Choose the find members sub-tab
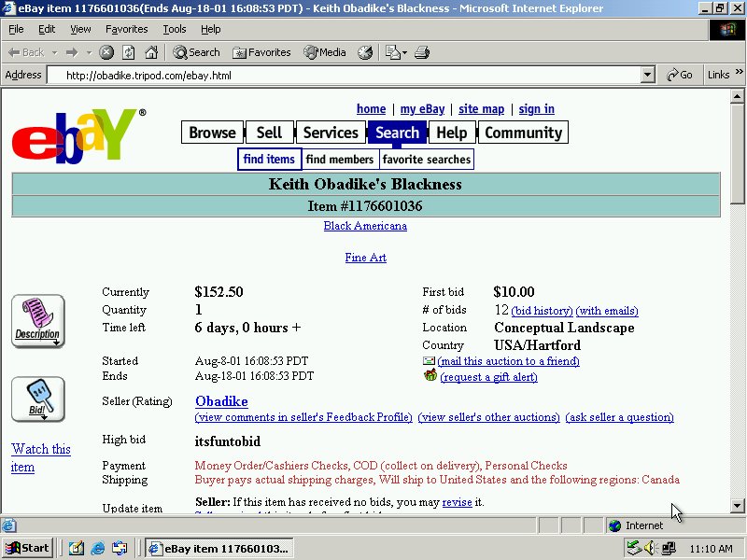747x560 pixels. [x=340, y=159]
